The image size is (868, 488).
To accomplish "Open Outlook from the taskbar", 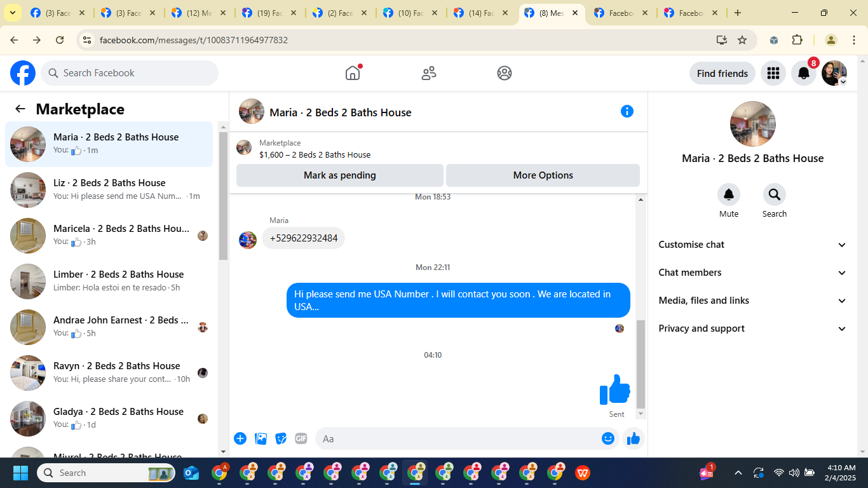I will tap(191, 473).
